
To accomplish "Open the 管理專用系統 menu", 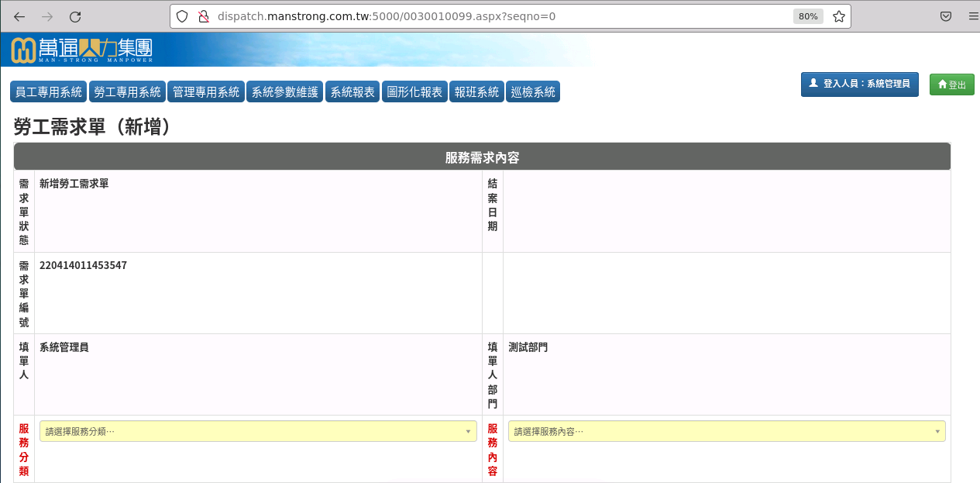I will 206,91.
